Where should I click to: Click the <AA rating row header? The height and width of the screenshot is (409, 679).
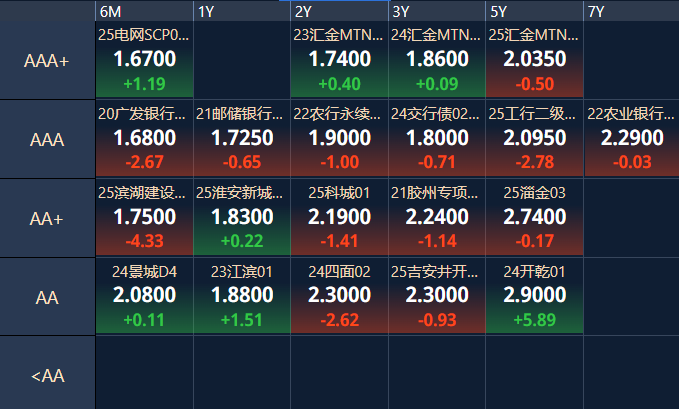tap(47, 376)
